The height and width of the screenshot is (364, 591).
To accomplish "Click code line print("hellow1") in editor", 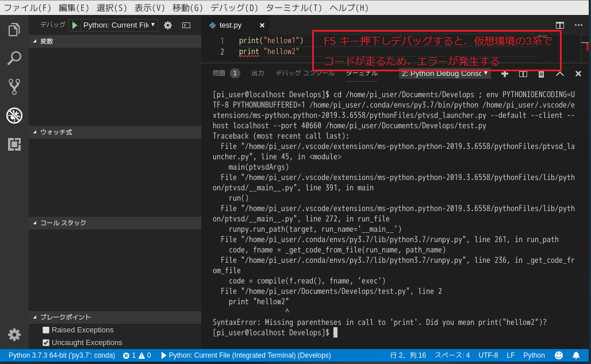I will pos(271,41).
